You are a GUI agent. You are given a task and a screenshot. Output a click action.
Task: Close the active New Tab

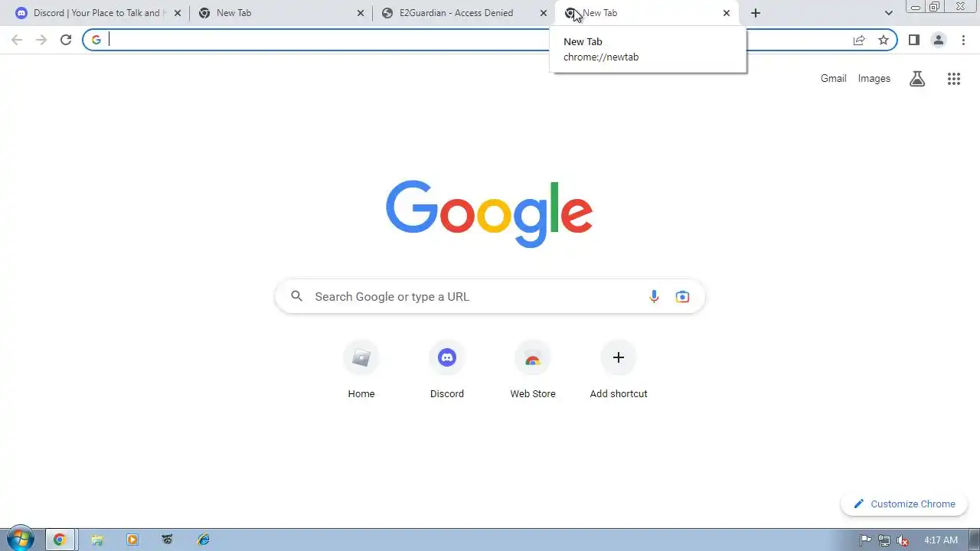(x=727, y=13)
